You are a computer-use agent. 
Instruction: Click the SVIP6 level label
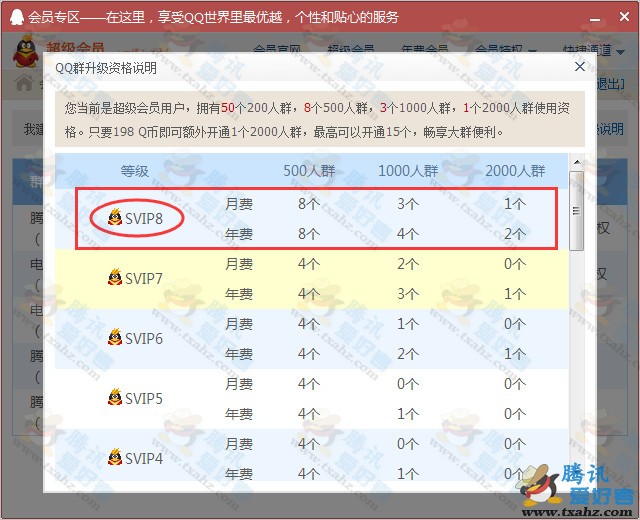click(x=144, y=339)
